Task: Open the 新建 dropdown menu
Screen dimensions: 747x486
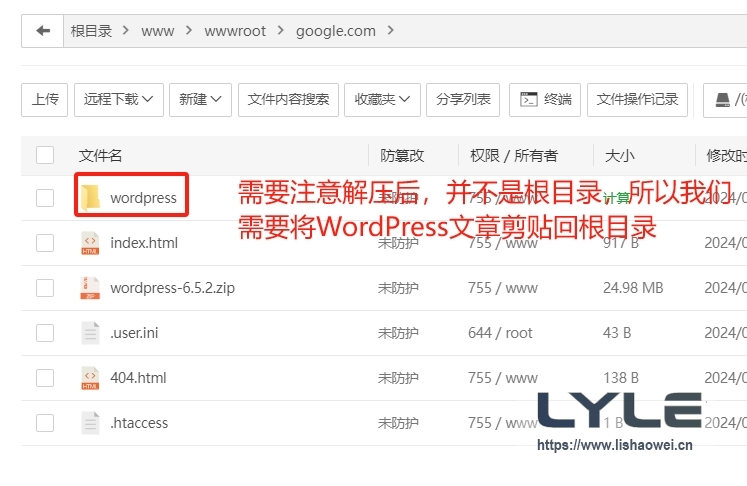Action: point(200,100)
